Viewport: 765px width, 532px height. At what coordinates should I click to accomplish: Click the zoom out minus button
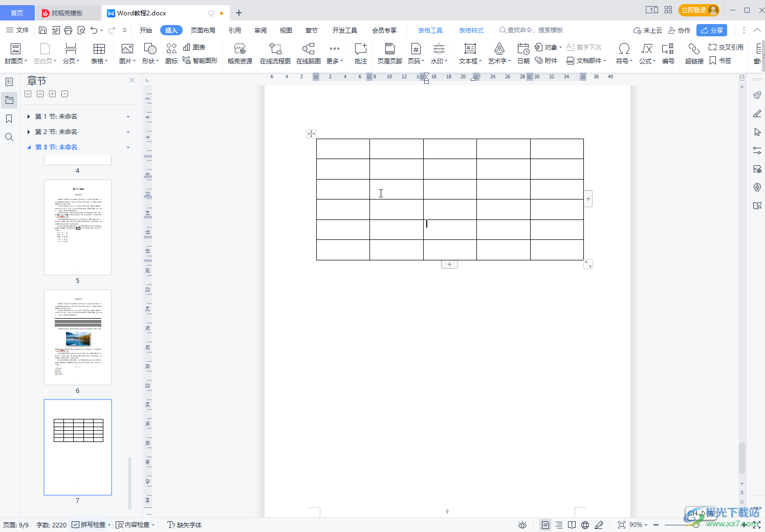656,525
